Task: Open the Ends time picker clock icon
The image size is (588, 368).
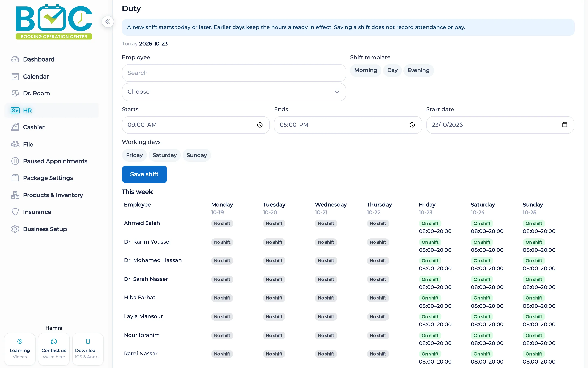Action: pos(412,125)
